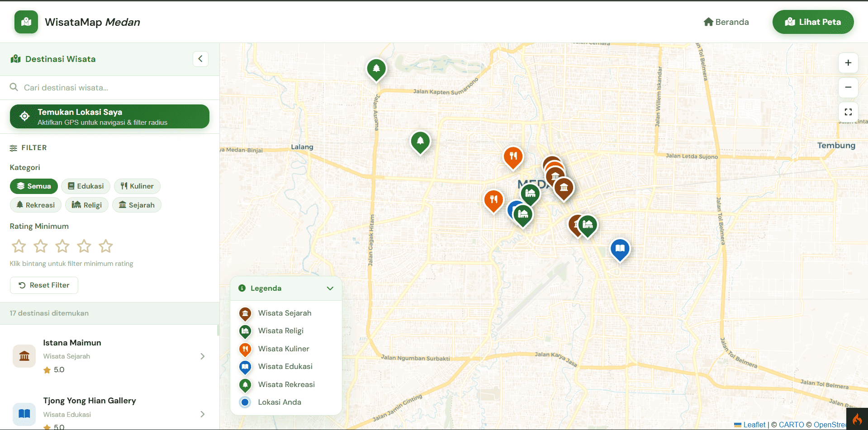Click the 17 destinasi ditemukan count
The width and height of the screenshot is (868, 430).
(x=49, y=313)
